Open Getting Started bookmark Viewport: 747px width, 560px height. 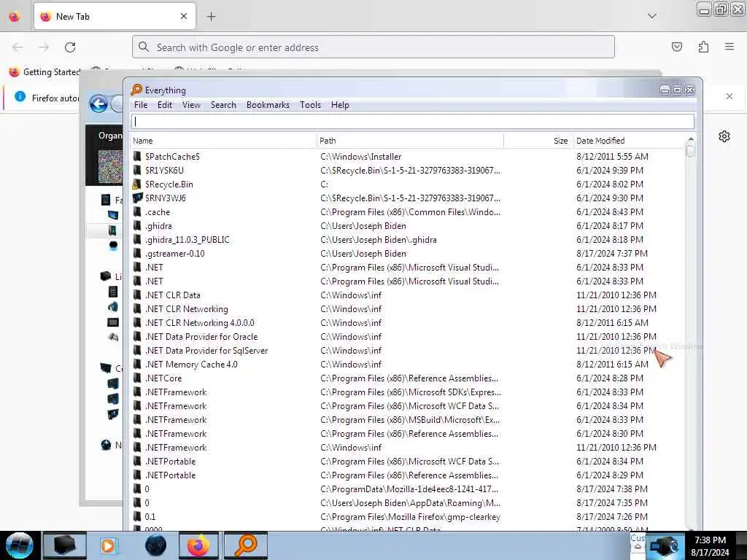[44, 72]
